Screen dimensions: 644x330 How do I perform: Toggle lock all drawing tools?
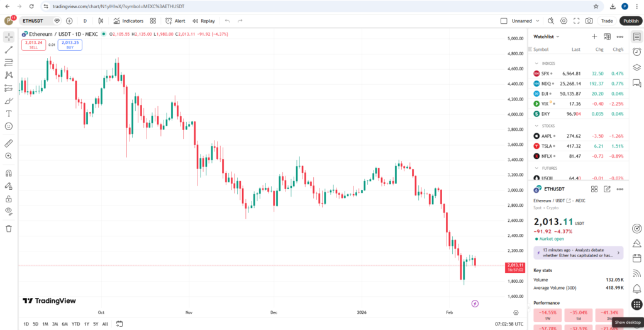(x=9, y=199)
